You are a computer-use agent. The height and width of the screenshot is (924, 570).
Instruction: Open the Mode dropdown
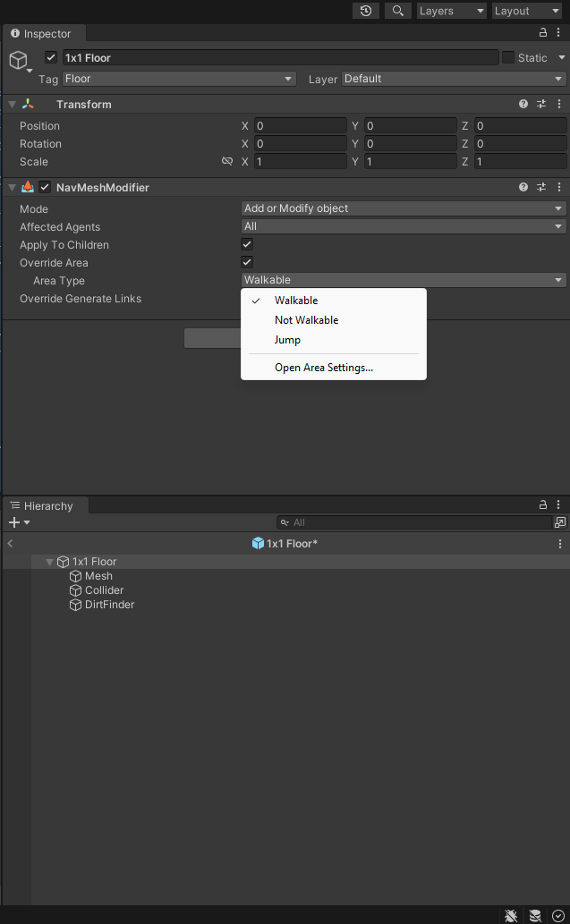pyautogui.click(x=404, y=208)
